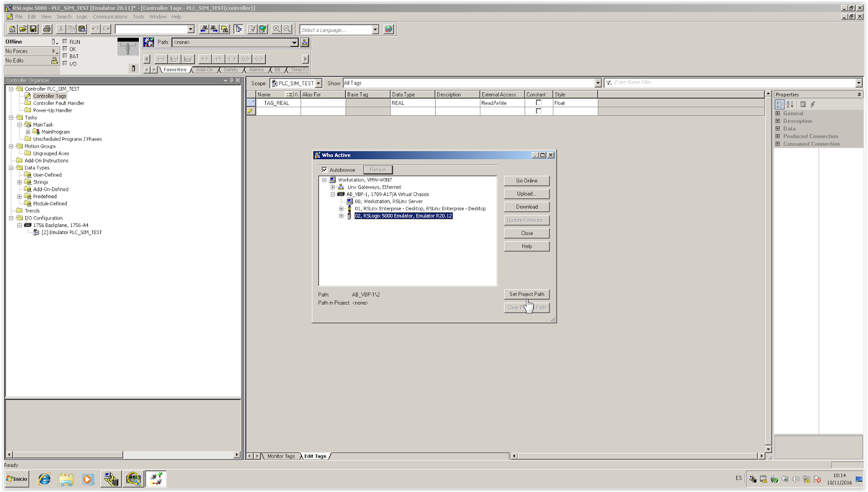Open the Scope dropdown showing PLC_SIM_TEST
The image size is (868, 492).
pos(318,83)
